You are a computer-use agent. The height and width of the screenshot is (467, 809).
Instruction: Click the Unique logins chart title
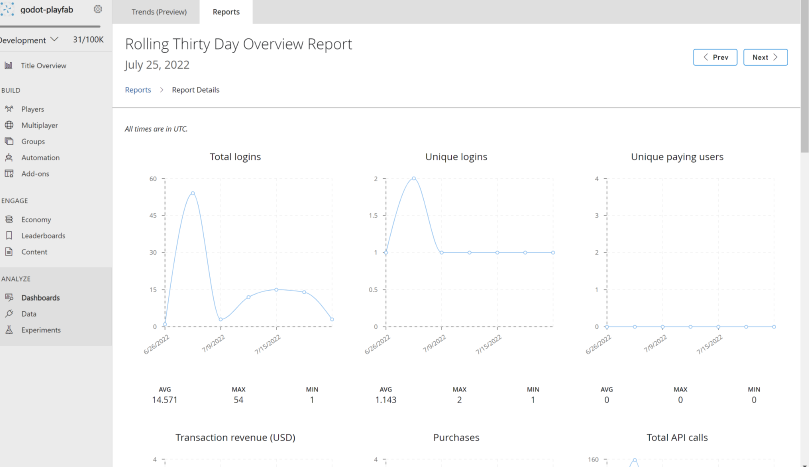click(456, 157)
